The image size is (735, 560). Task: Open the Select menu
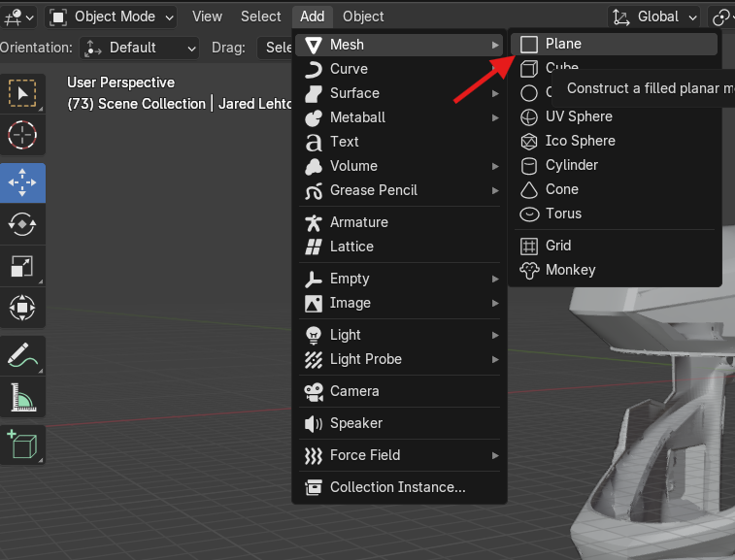[x=260, y=16]
